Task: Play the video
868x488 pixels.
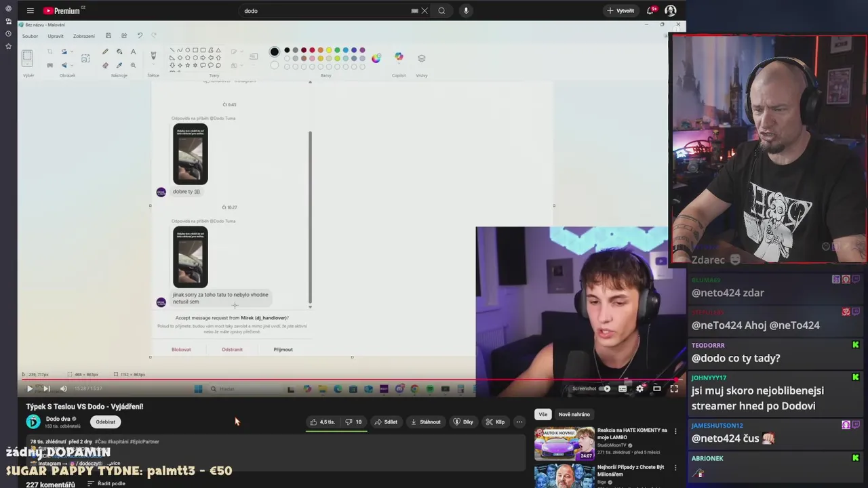Action: (29, 388)
